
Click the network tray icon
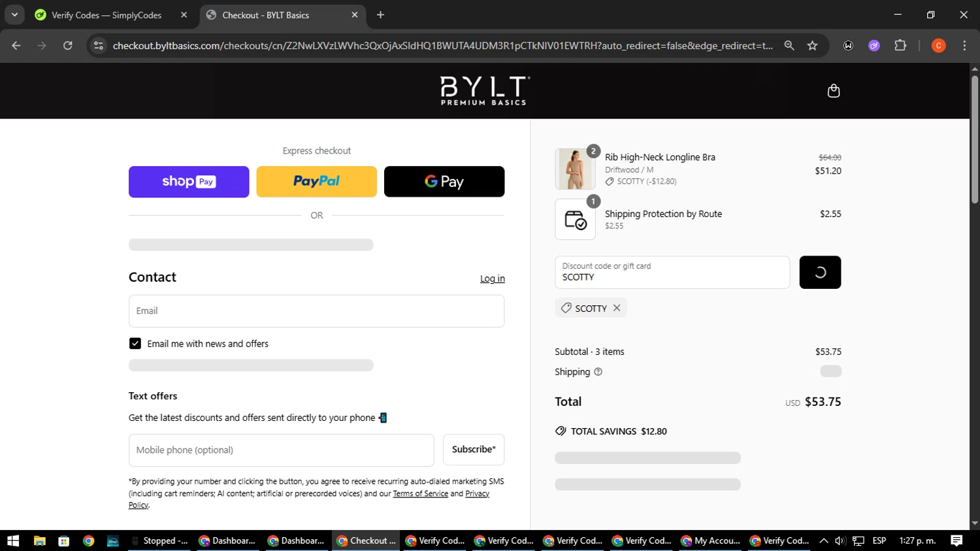point(858,541)
